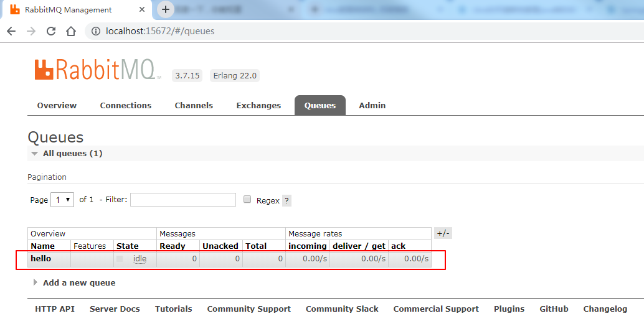This screenshot has width=644, height=326.
Task: Select the Queues tab
Action: (x=320, y=105)
